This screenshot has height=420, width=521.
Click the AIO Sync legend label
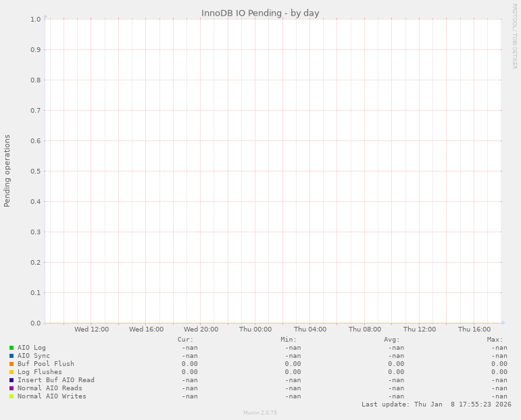coord(34,356)
